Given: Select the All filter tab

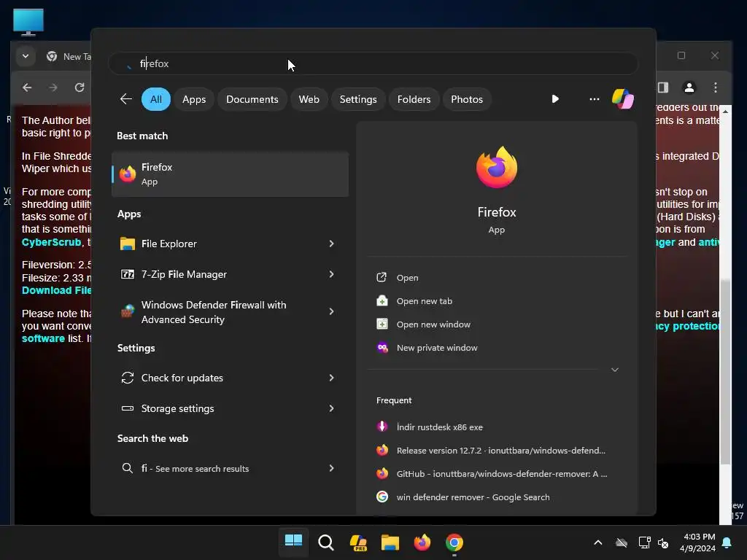Looking at the screenshot, I should [156, 99].
